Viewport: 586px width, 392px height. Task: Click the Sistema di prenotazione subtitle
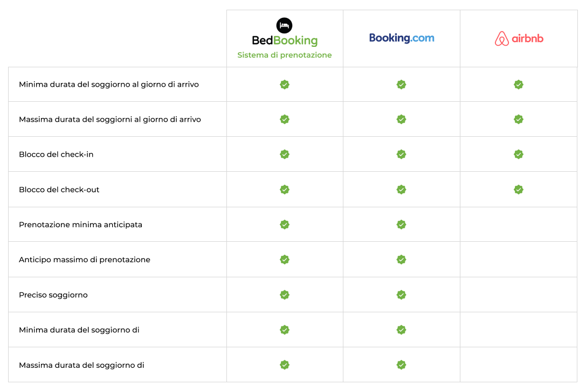tap(285, 55)
